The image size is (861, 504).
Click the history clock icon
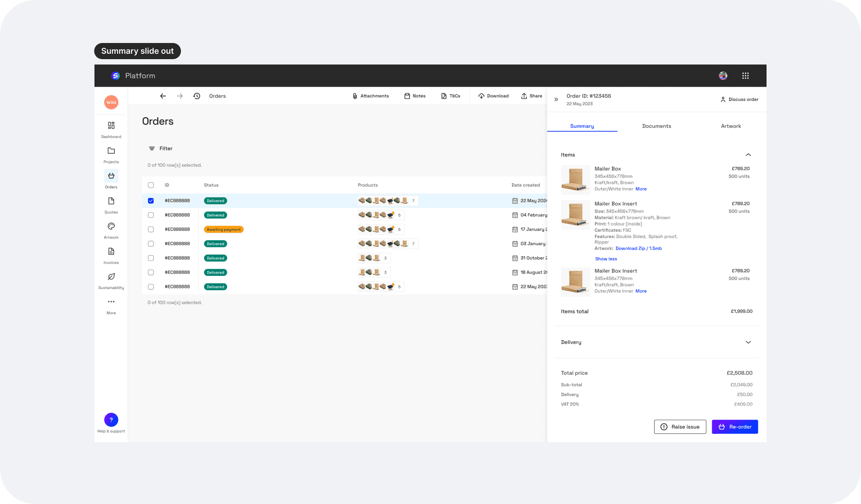pyautogui.click(x=197, y=96)
